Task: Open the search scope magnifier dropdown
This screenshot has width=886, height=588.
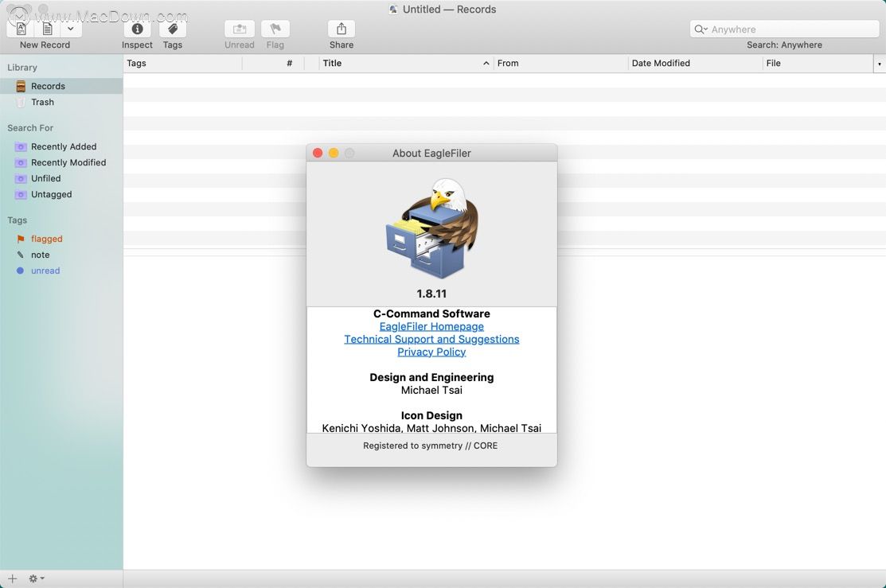Action: (701, 29)
